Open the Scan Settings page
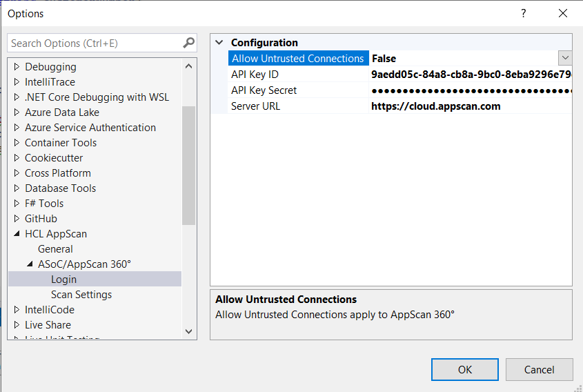This screenshot has height=392, width=583. [x=81, y=294]
